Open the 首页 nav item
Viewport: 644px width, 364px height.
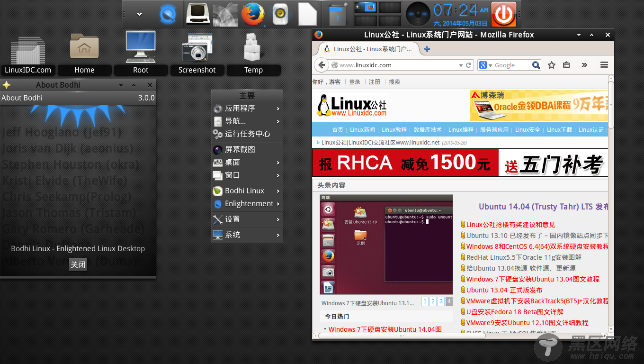tap(338, 130)
